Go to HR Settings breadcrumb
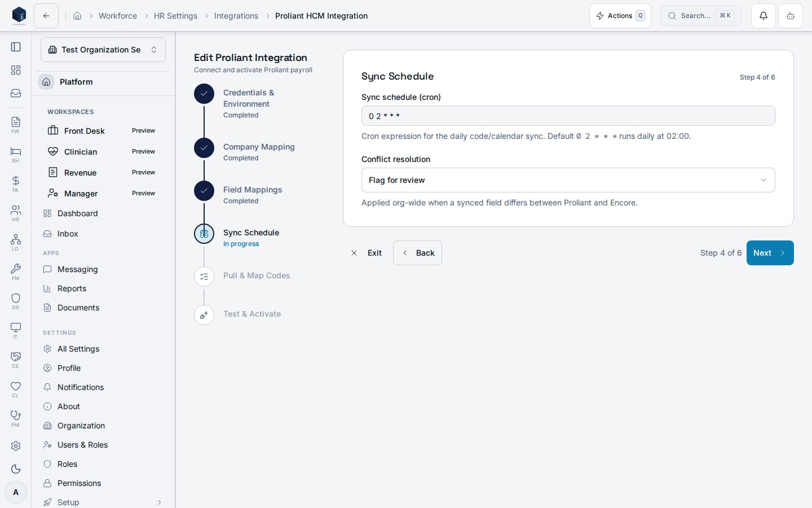812x508 pixels. 175,16
